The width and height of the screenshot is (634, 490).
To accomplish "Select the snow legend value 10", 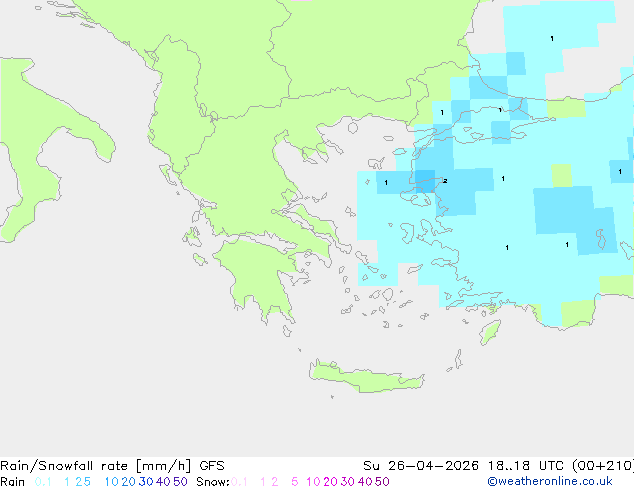I will click(x=313, y=482).
